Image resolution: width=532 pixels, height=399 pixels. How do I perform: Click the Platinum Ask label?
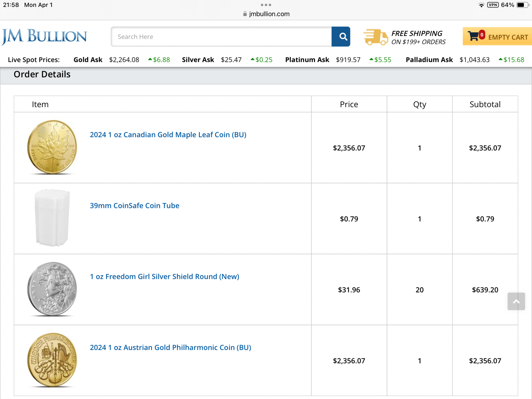[x=307, y=60]
